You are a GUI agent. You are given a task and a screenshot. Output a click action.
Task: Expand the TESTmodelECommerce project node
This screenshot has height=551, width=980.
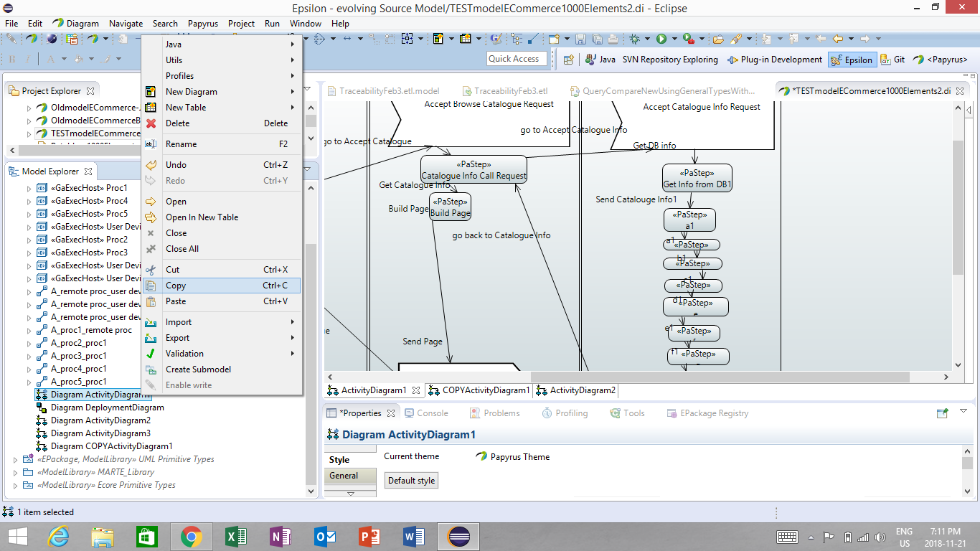coord(29,133)
